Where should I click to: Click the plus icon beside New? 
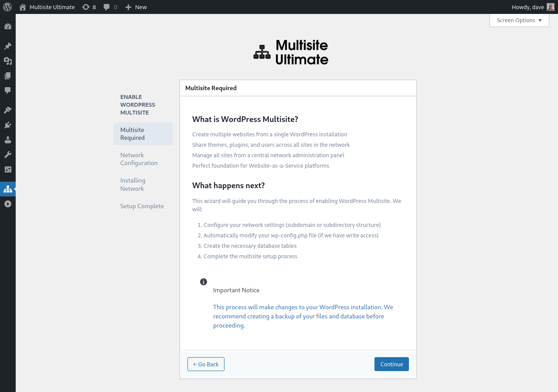click(128, 7)
